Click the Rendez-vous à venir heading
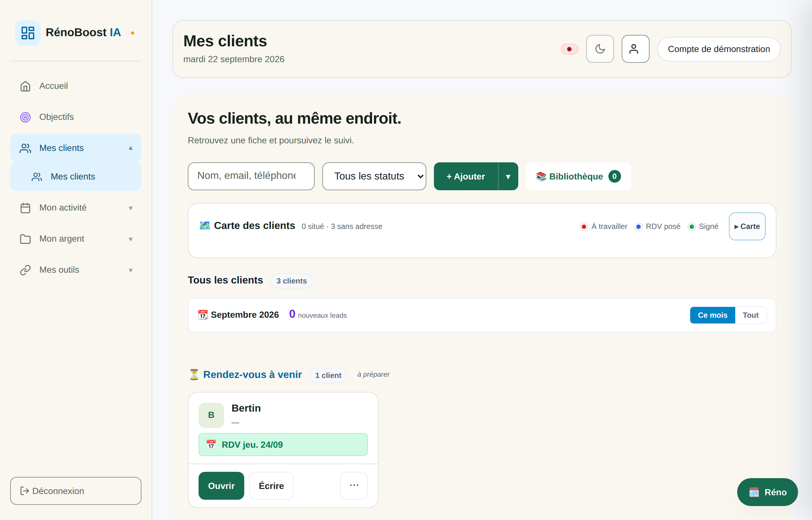The width and height of the screenshot is (812, 520). point(252,374)
